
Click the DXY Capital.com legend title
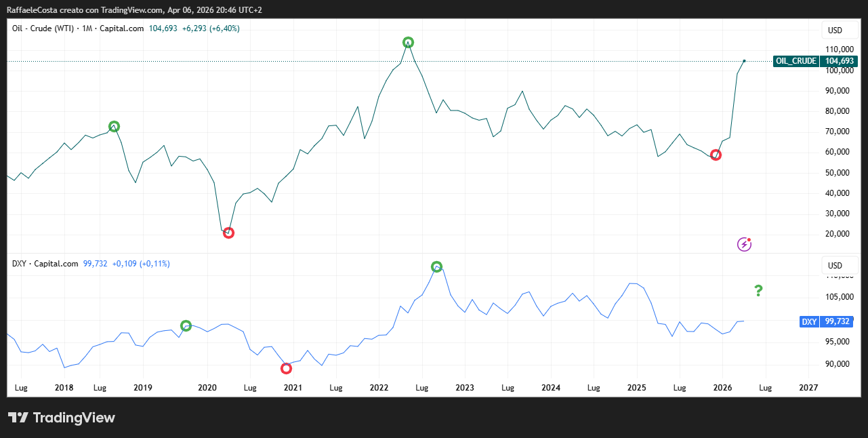(x=45, y=264)
